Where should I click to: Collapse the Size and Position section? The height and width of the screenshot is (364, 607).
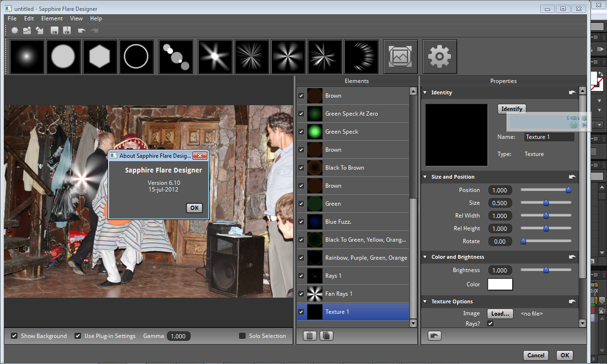tap(425, 177)
